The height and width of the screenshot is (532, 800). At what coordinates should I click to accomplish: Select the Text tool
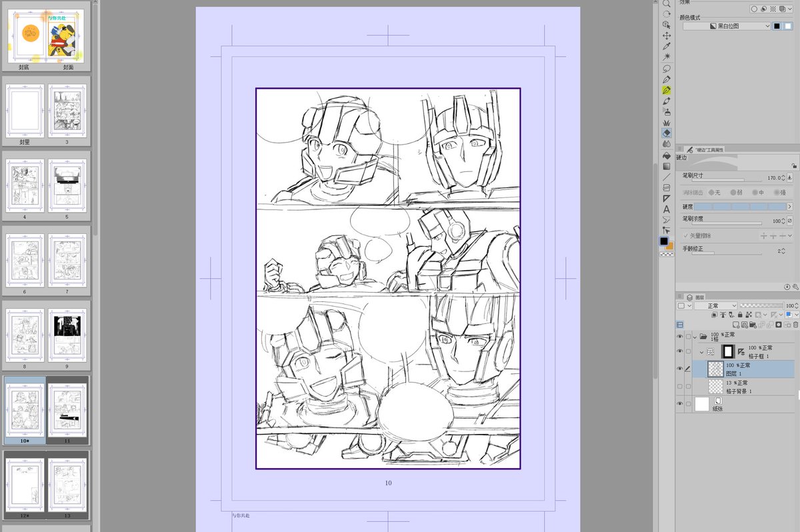coord(666,209)
